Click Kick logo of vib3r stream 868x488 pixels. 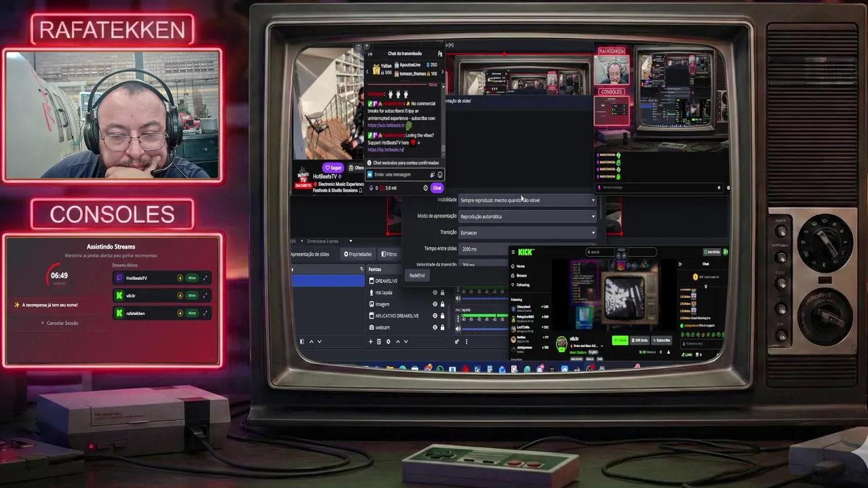click(120, 296)
